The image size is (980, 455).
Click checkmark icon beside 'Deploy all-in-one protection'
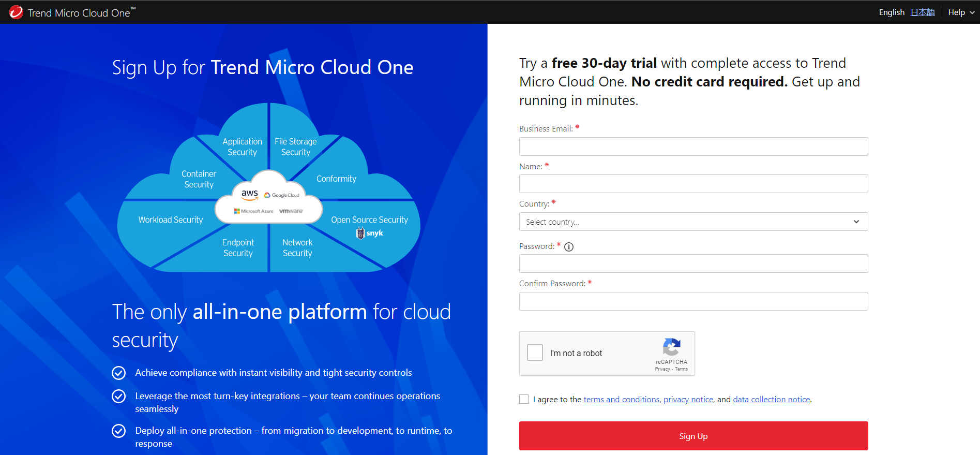pyautogui.click(x=119, y=431)
